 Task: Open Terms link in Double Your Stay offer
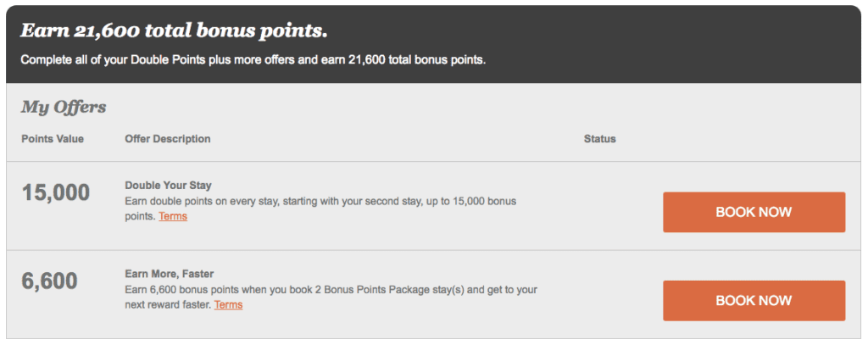(x=173, y=216)
